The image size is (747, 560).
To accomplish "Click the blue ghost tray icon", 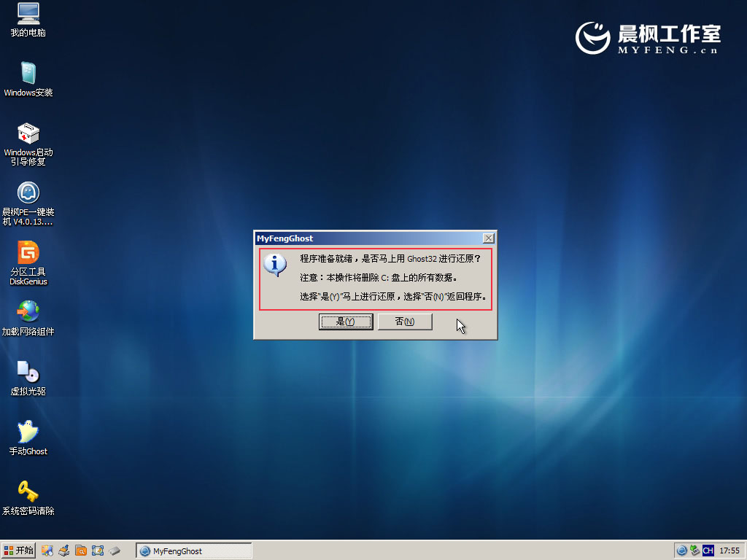I will click(x=682, y=551).
